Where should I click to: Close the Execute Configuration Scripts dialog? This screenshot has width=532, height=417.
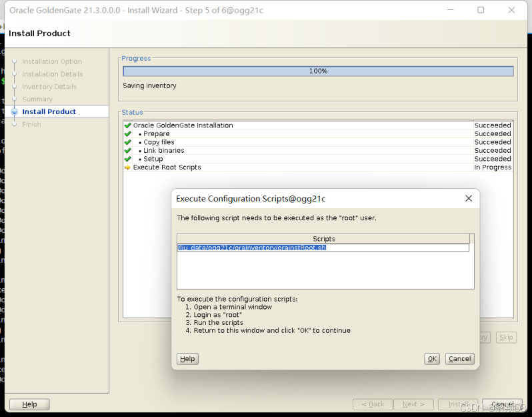(469, 198)
